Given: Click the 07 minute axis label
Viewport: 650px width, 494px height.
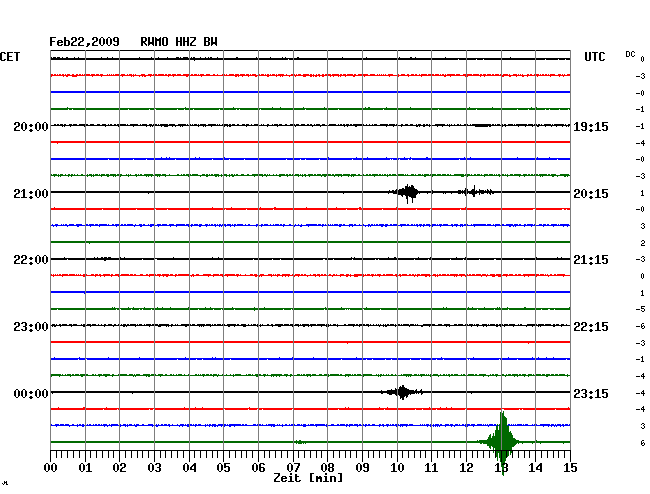Looking at the screenshot, I should click(x=293, y=467).
